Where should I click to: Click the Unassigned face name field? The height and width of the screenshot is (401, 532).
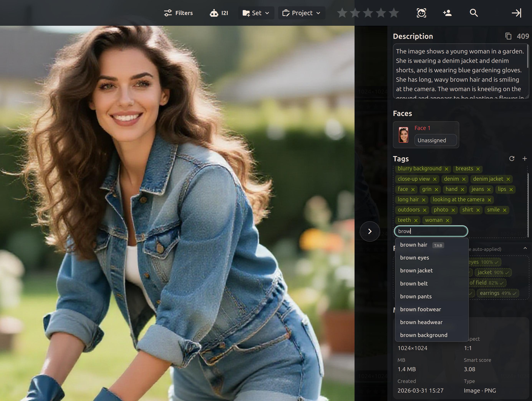point(435,140)
